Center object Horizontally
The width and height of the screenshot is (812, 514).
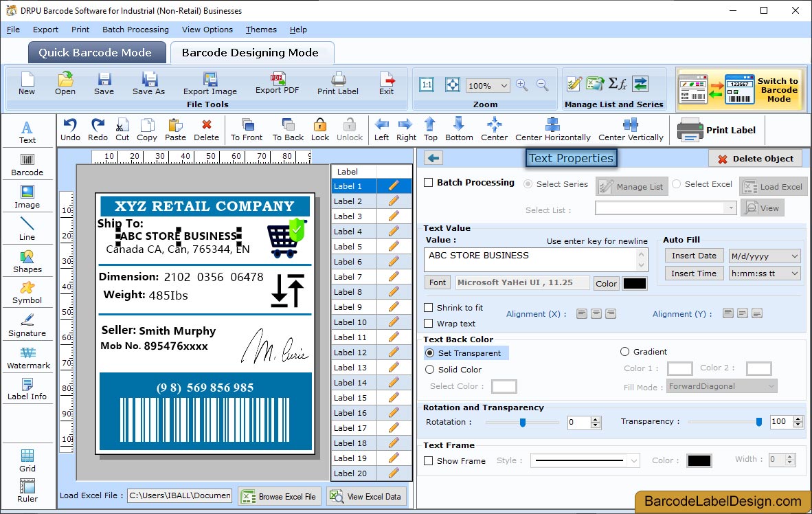pos(552,130)
